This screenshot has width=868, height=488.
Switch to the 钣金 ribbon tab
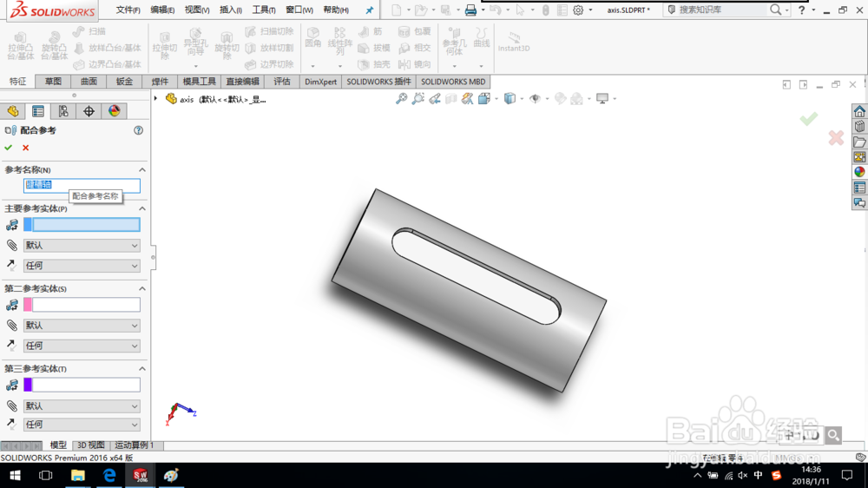point(124,82)
